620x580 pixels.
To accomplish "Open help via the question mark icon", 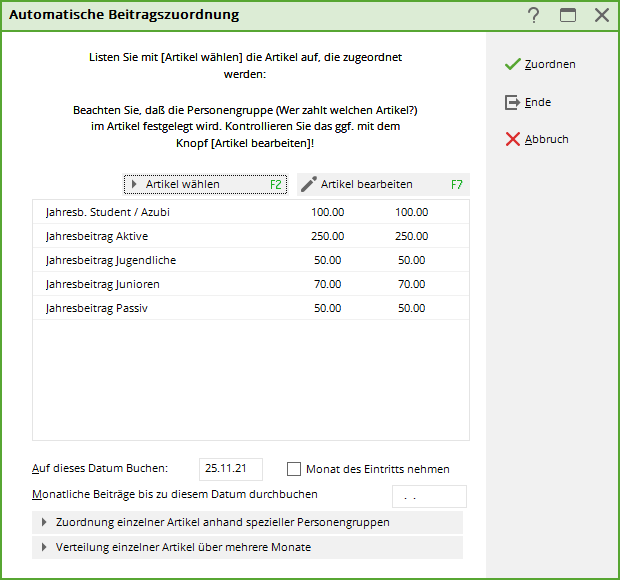I will (534, 15).
